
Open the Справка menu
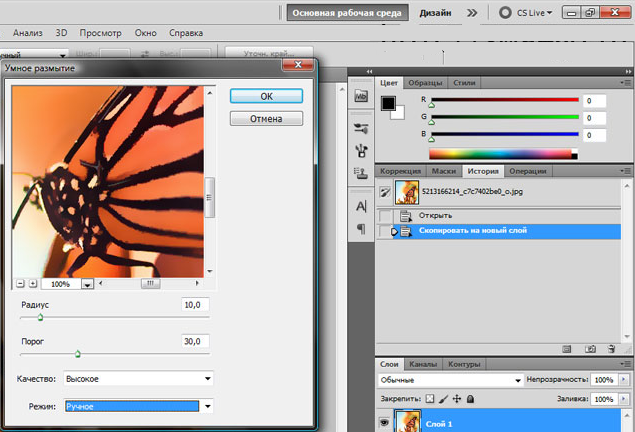[186, 33]
